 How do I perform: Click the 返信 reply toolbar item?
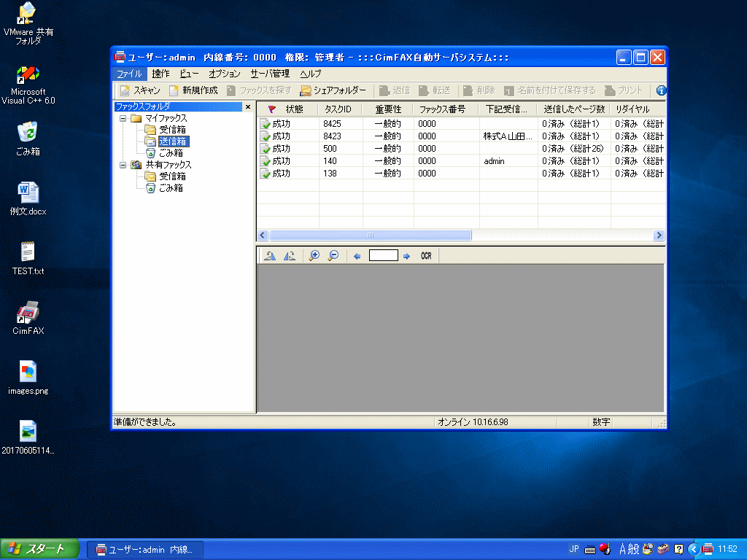395,90
